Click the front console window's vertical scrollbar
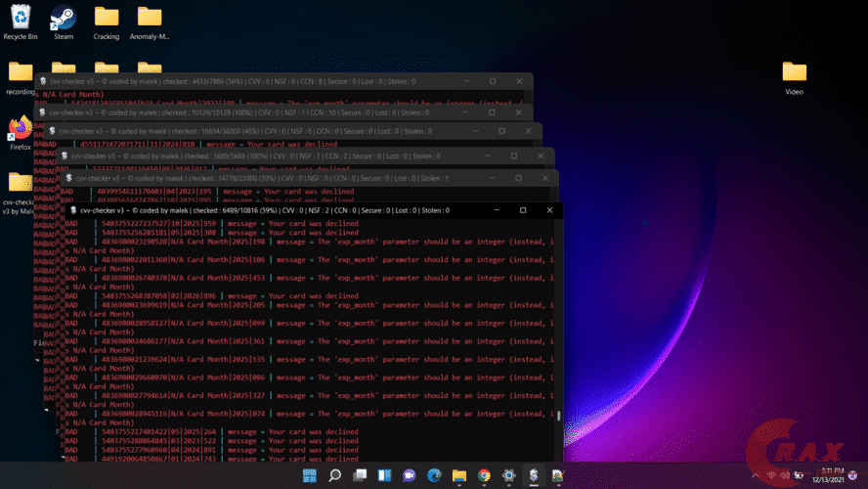Viewport: 868px width, 489px height. coord(558,416)
